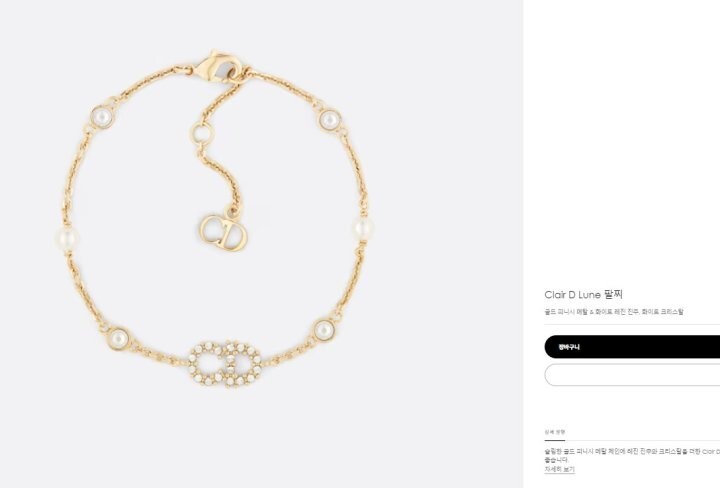The width and height of the screenshot is (720, 488).
Task: Click the small ring on the extender chain
Action: (x=202, y=134)
